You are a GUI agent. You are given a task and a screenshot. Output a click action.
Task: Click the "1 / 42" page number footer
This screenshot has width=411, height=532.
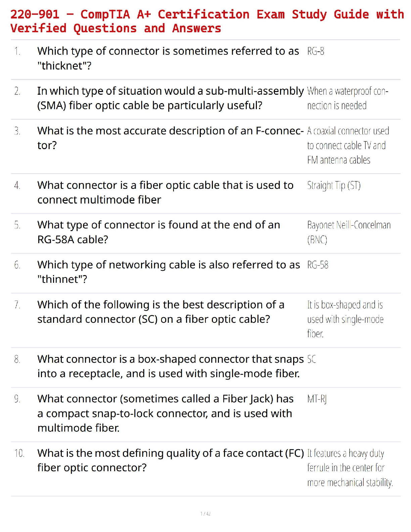point(205,514)
